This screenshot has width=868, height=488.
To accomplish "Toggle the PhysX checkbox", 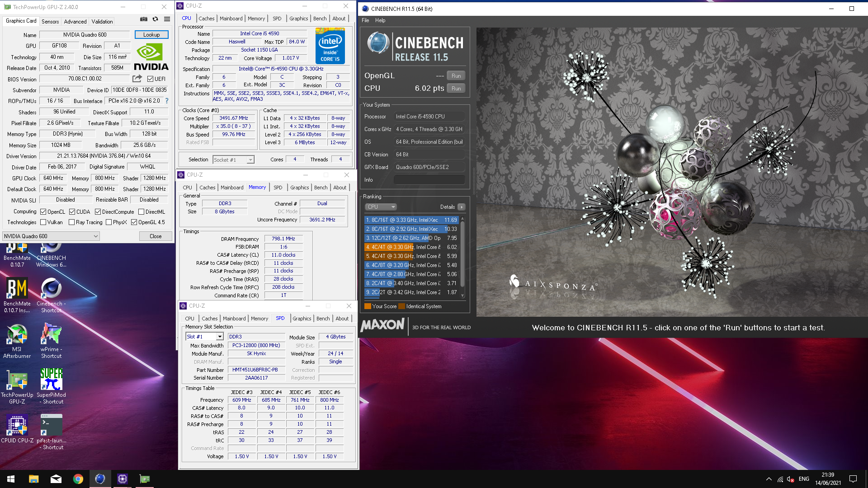I will pyautogui.click(x=108, y=222).
